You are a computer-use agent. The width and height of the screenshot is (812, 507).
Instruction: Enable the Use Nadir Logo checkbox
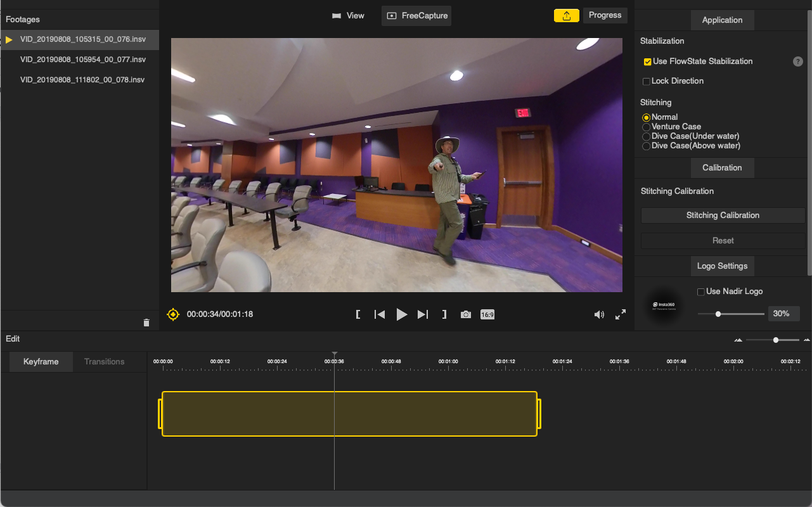pyautogui.click(x=701, y=292)
